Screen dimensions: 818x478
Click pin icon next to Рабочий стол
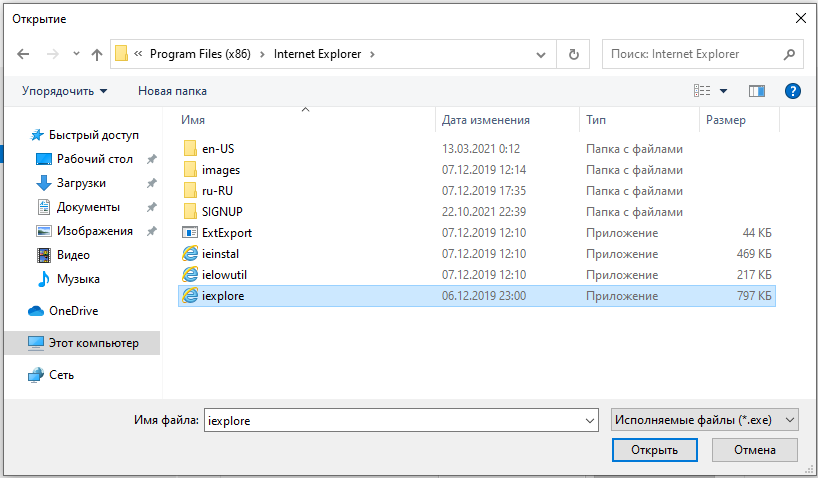click(151, 159)
